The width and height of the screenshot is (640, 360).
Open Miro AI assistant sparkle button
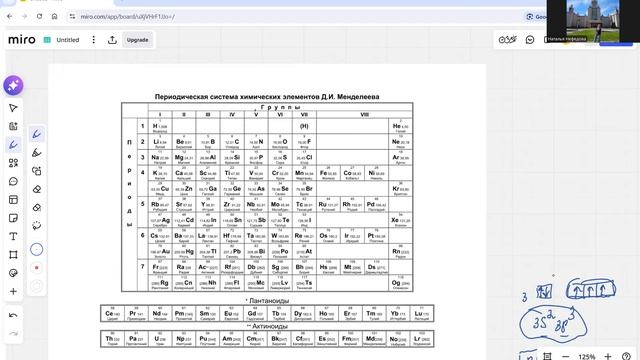tap(13, 86)
